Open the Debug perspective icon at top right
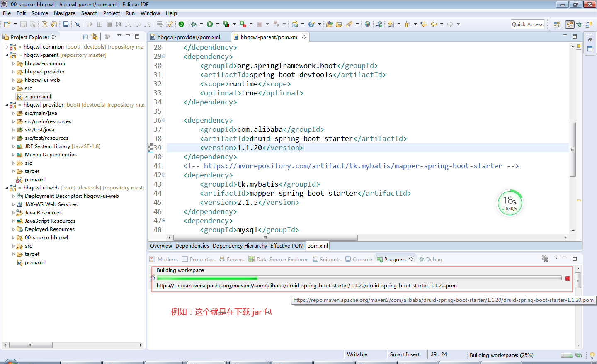 click(x=580, y=24)
